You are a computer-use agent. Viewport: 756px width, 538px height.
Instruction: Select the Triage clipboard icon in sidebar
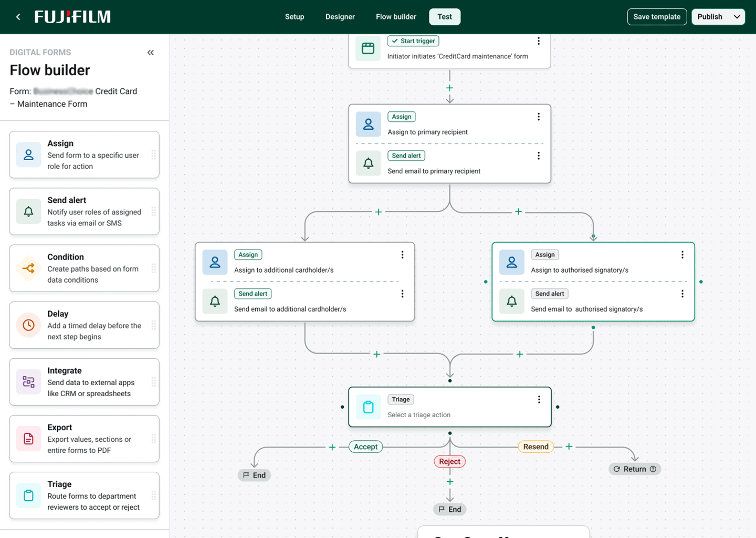28,495
